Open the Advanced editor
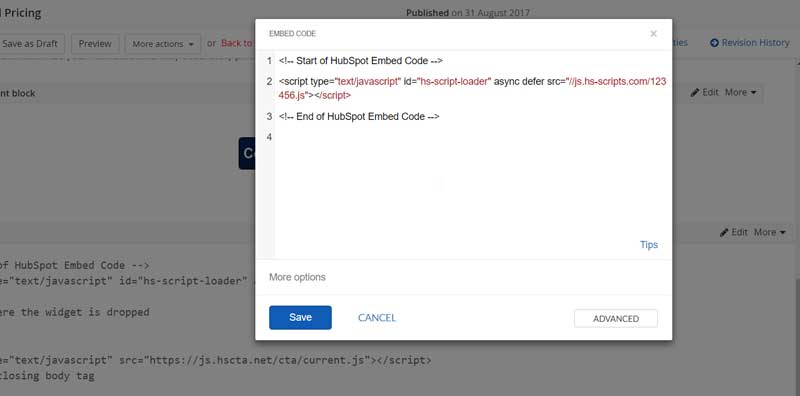 (616, 318)
